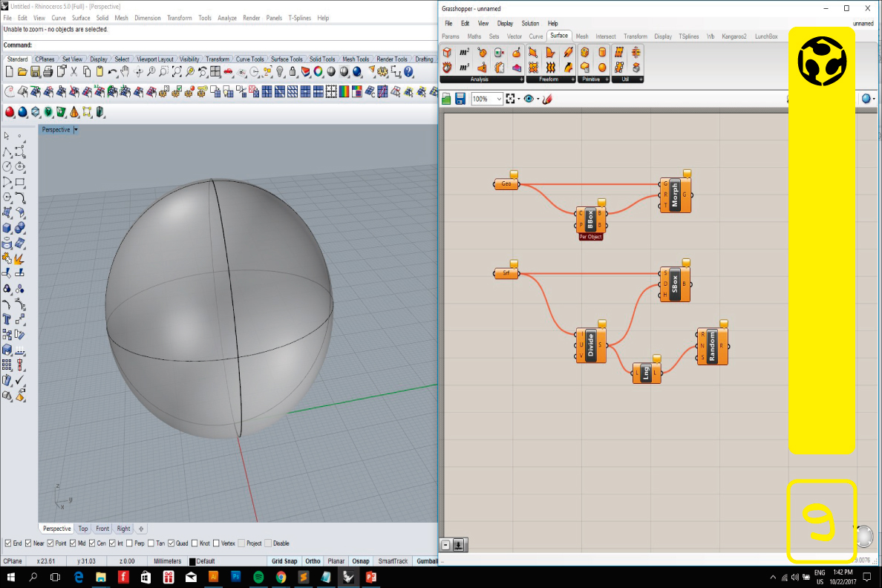Expand the Analysis panel plus button

click(520, 79)
